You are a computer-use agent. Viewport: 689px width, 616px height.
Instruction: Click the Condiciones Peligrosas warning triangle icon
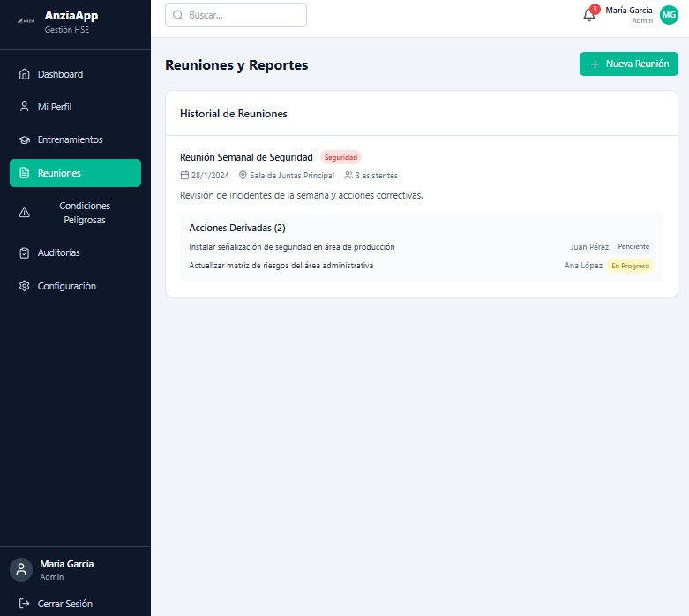(x=25, y=213)
